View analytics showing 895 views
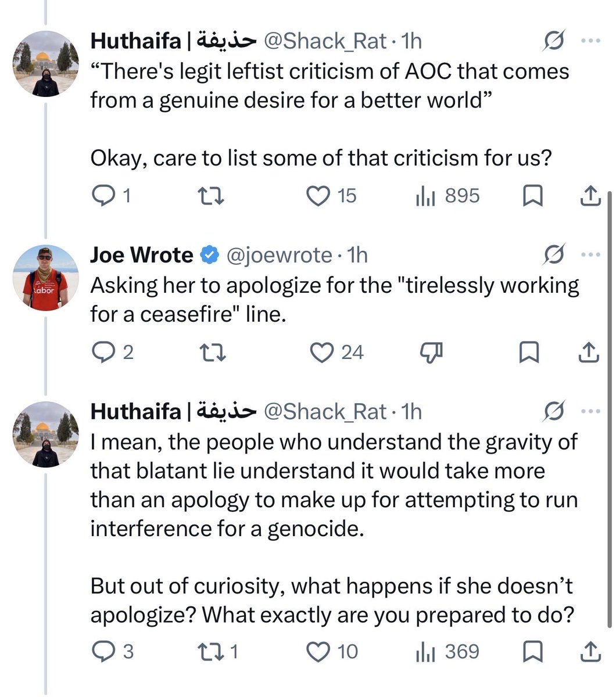This screenshot has width=616, height=697. tap(447, 196)
